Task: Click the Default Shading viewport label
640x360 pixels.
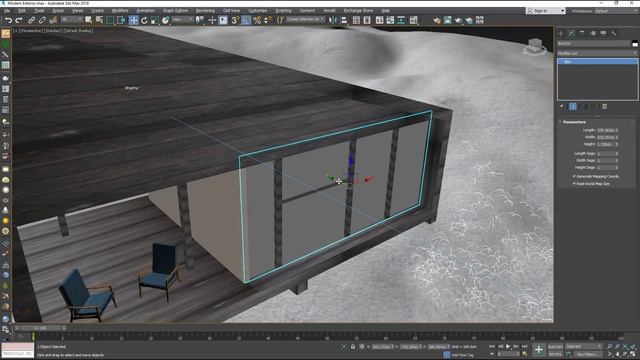Action: coord(78,31)
